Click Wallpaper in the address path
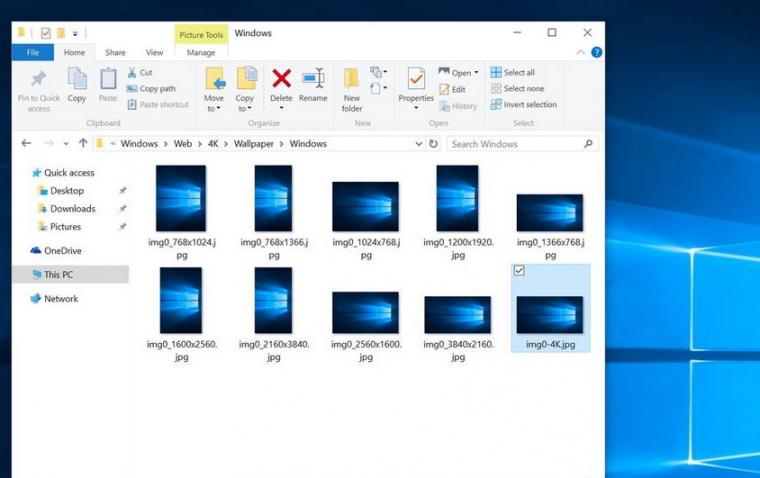760x478 pixels. (253, 143)
